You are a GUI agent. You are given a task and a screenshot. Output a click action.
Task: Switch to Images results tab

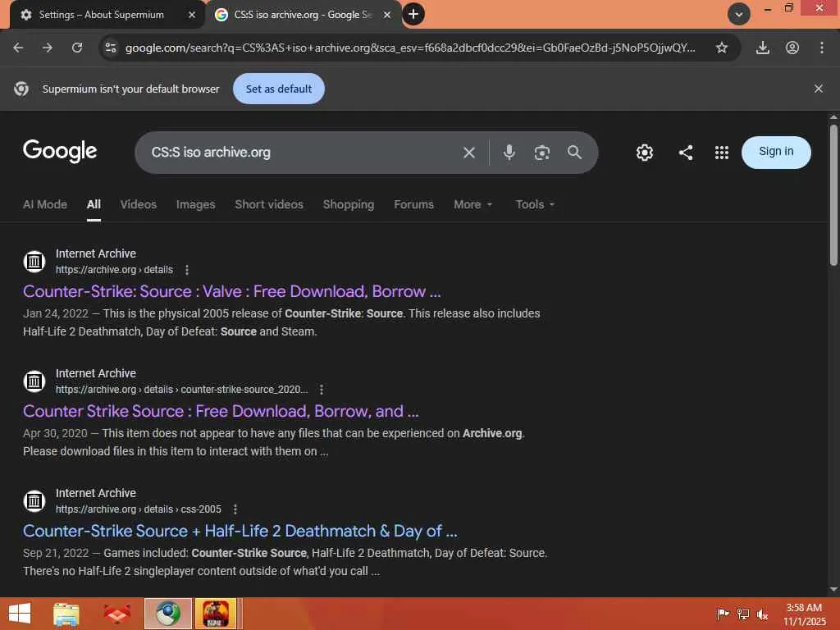(x=195, y=204)
